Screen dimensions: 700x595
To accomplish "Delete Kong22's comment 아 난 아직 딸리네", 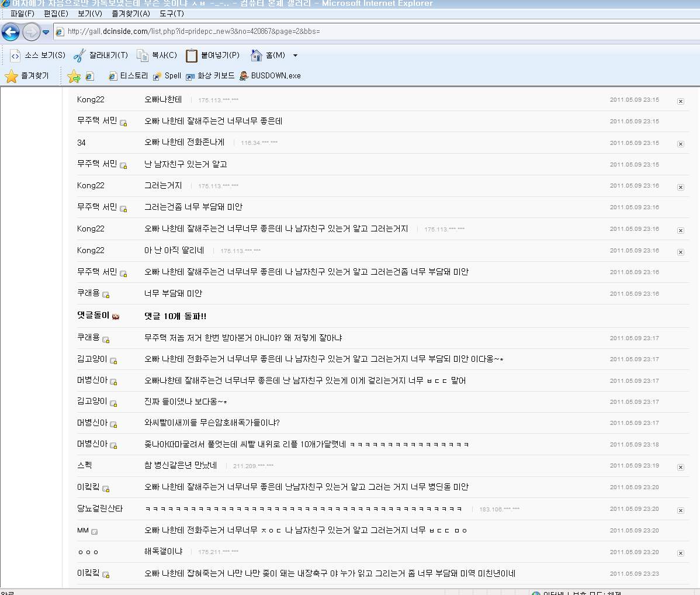I will point(680,252).
